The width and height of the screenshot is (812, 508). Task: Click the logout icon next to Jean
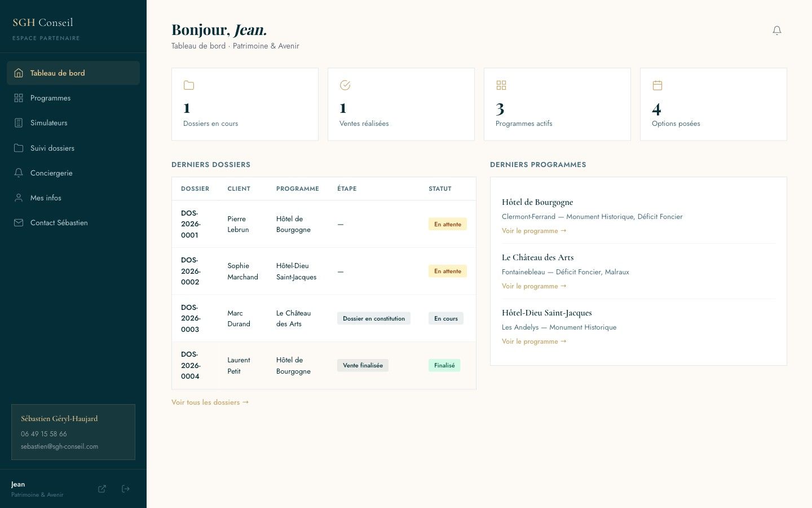[125, 488]
